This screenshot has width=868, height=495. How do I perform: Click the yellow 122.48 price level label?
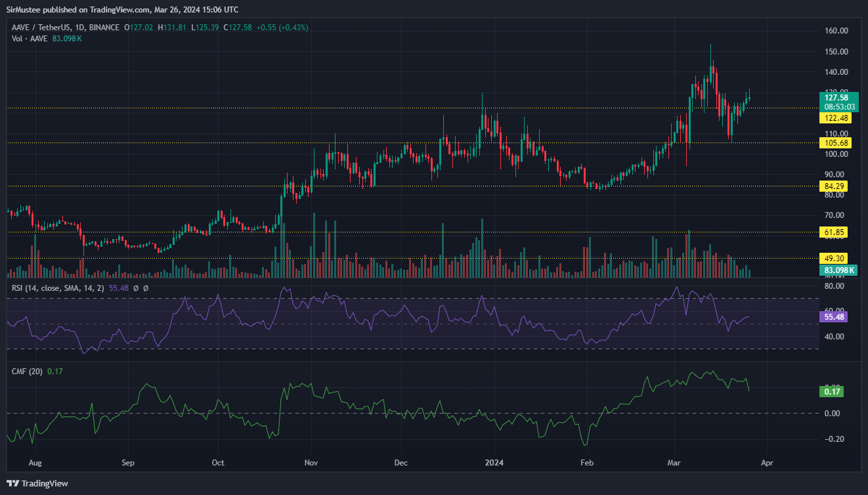(x=835, y=118)
